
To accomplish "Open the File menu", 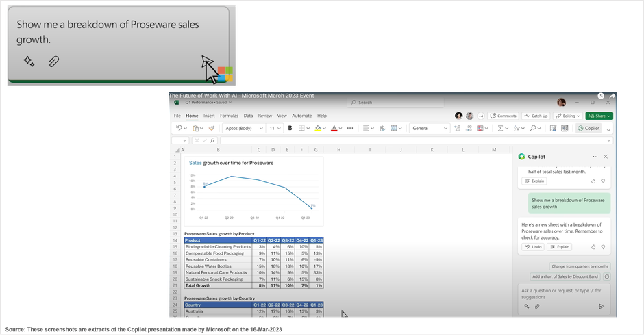I will click(x=177, y=116).
